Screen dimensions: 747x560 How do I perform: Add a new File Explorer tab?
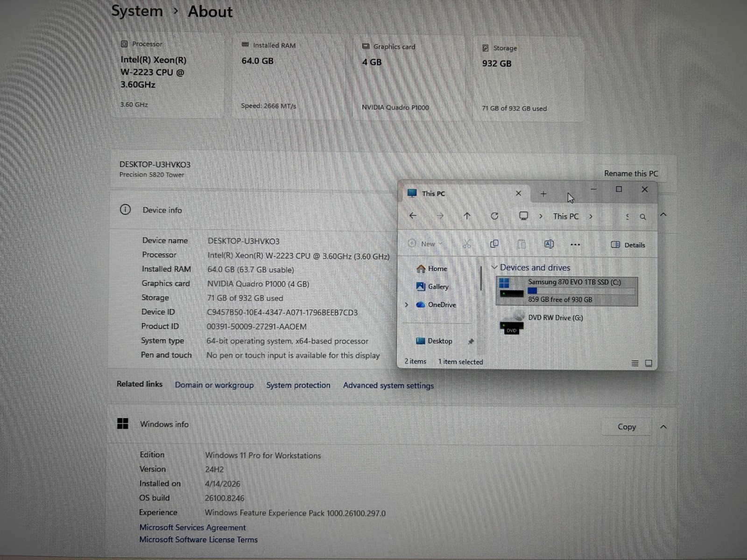(543, 194)
